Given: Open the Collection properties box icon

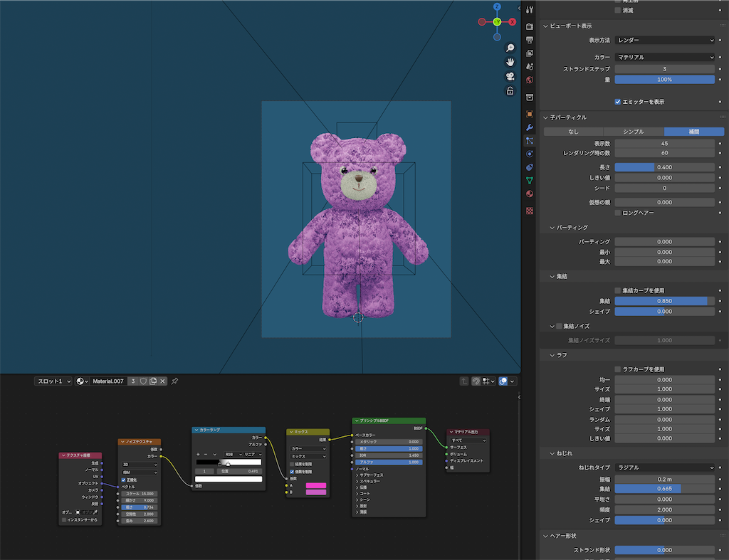Looking at the screenshot, I should pyautogui.click(x=530, y=97).
